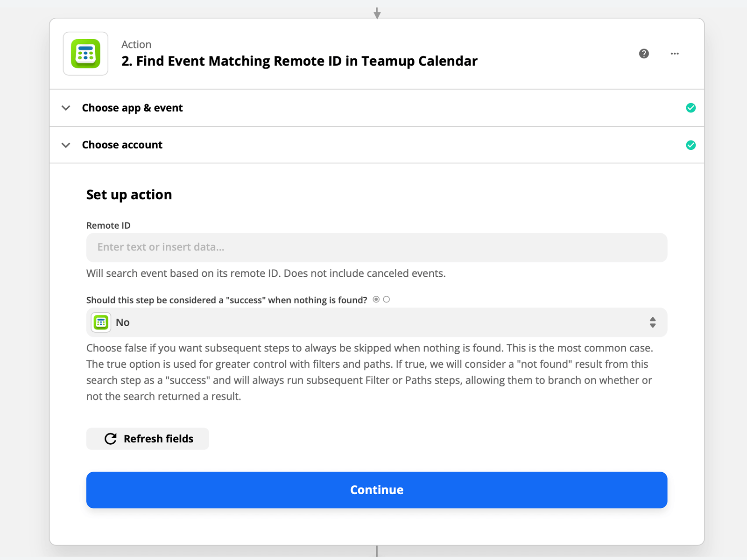Open the three-dot more options menu
747x560 pixels.
tap(675, 54)
